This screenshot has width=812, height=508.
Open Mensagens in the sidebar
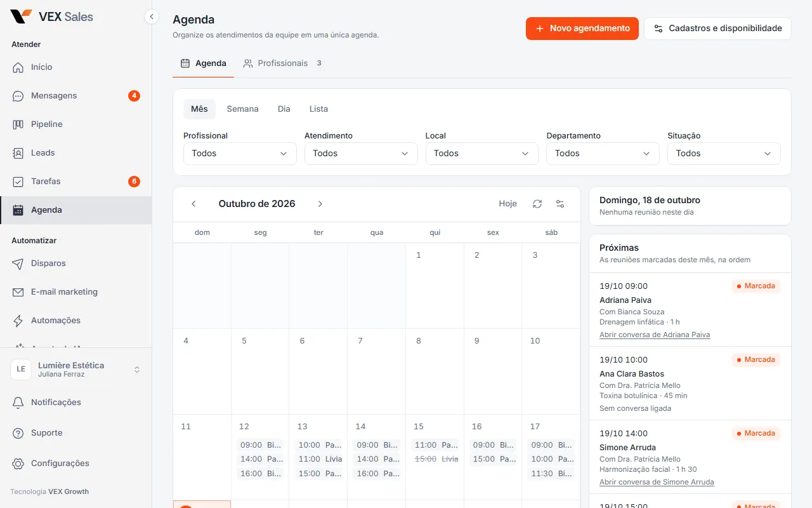click(76, 96)
